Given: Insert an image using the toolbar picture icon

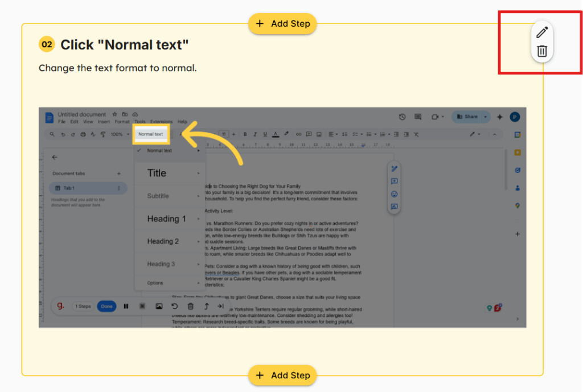Looking at the screenshot, I should pyautogui.click(x=319, y=134).
